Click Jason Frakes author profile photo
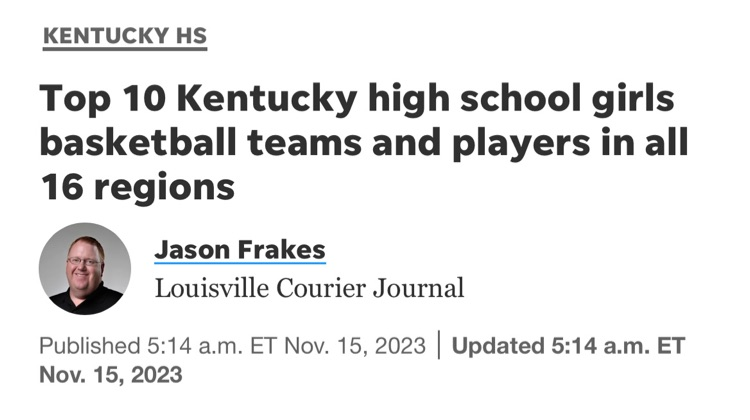The height and width of the screenshot is (420, 750). coord(85,269)
